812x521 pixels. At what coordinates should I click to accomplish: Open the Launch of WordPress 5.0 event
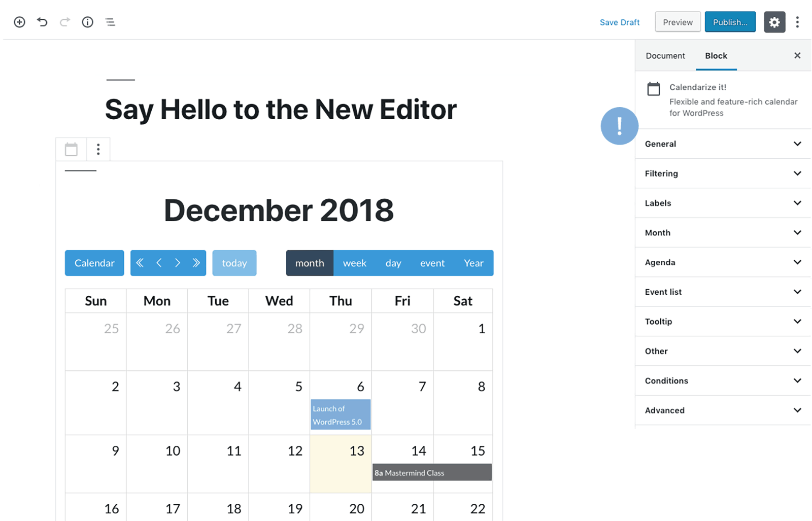tap(341, 415)
